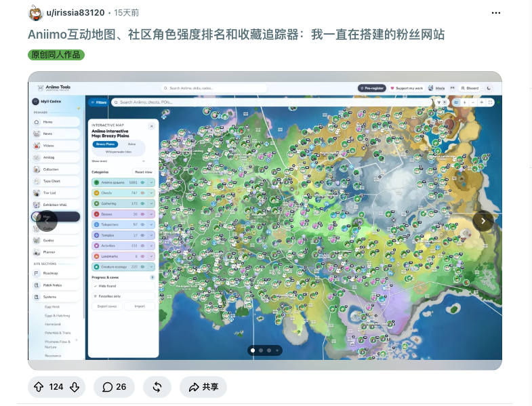The image size is (532, 406).
Task: Click the Discord button icon
Action: (x=462, y=88)
